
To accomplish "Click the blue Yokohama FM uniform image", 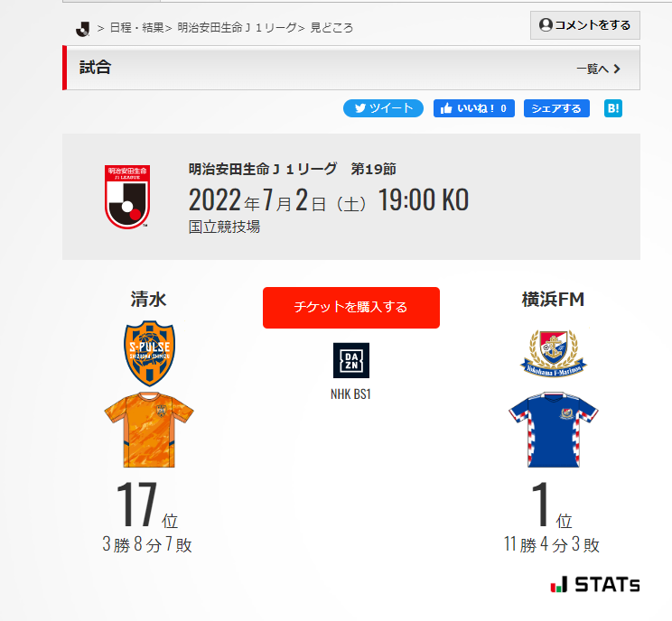I will coord(554,429).
